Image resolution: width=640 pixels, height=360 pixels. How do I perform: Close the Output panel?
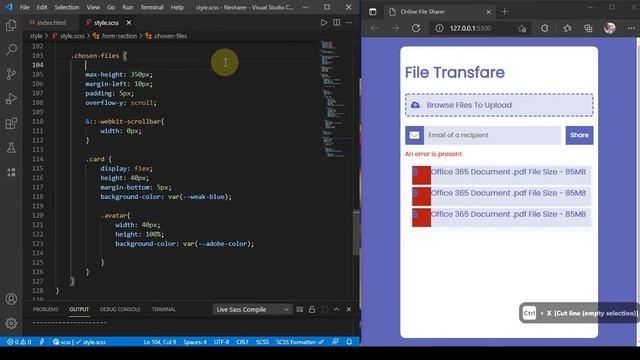[x=349, y=309]
